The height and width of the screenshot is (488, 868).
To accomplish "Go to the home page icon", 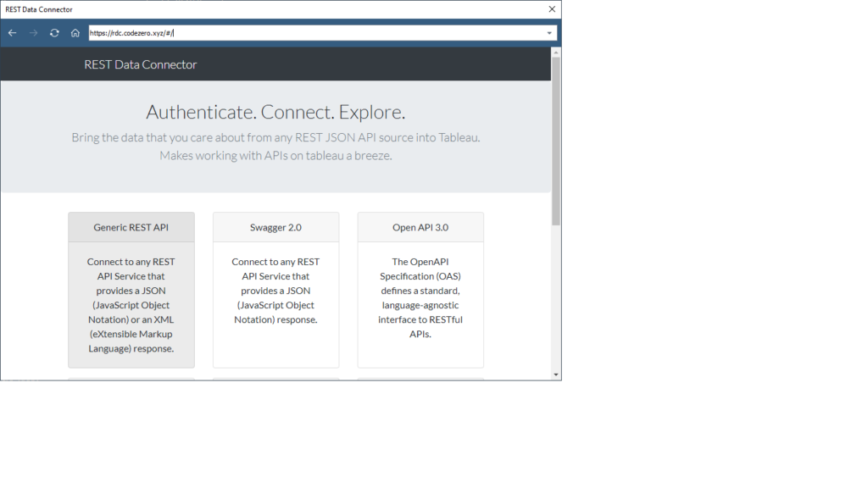I will [75, 33].
